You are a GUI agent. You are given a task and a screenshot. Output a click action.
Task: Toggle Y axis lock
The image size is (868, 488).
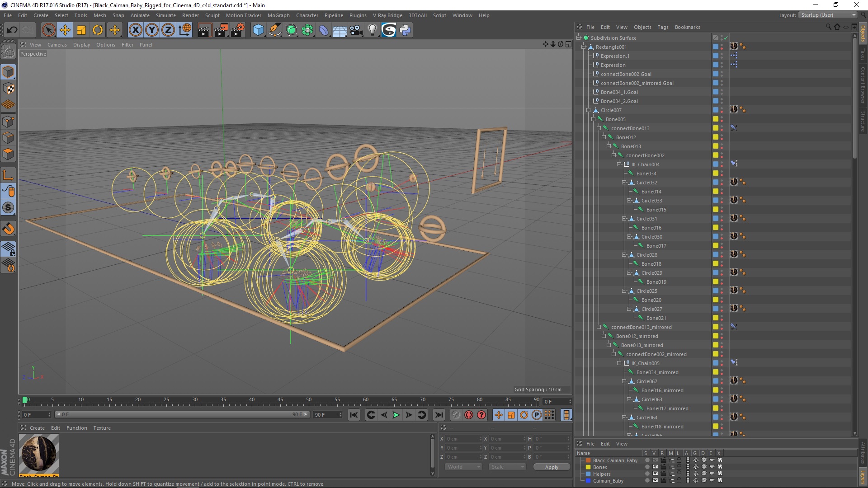pos(152,30)
